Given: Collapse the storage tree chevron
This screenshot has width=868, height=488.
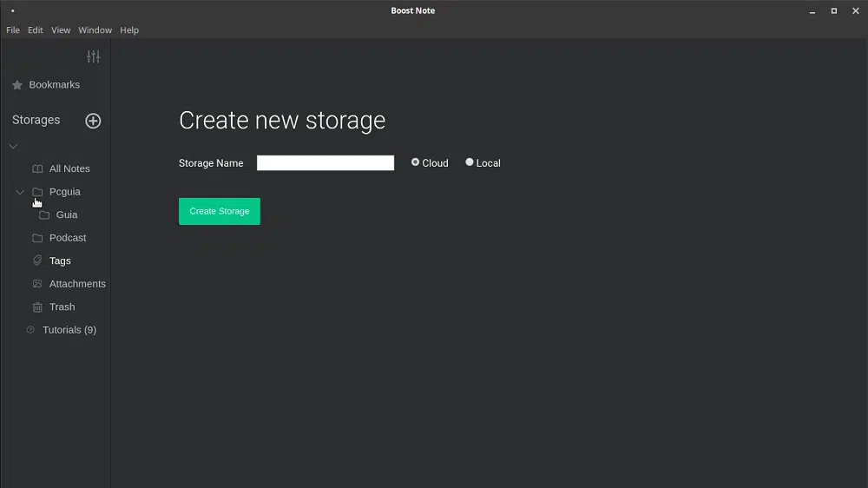Looking at the screenshot, I should pos(13,146).
